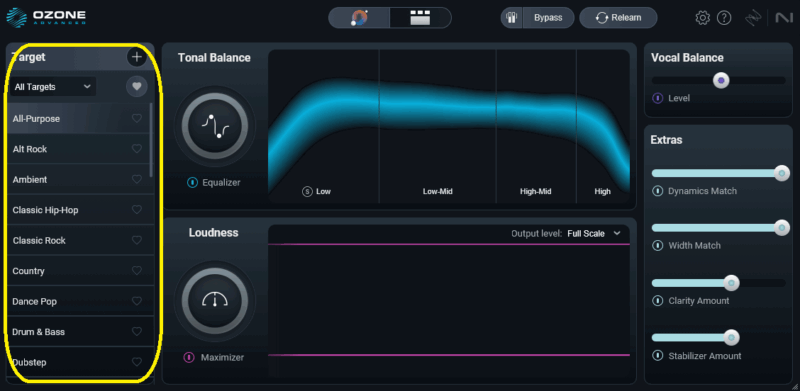
Task: Favorite the Drum & Bass target heart
Action: 137,332
